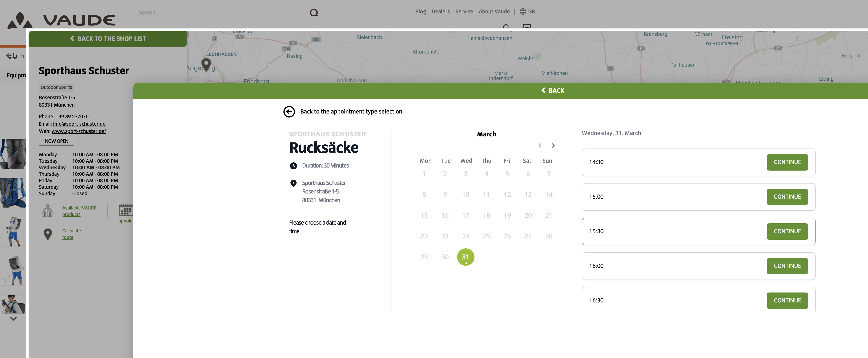
Task: Click the NOW OPEN badge
Action: (56, 141)
